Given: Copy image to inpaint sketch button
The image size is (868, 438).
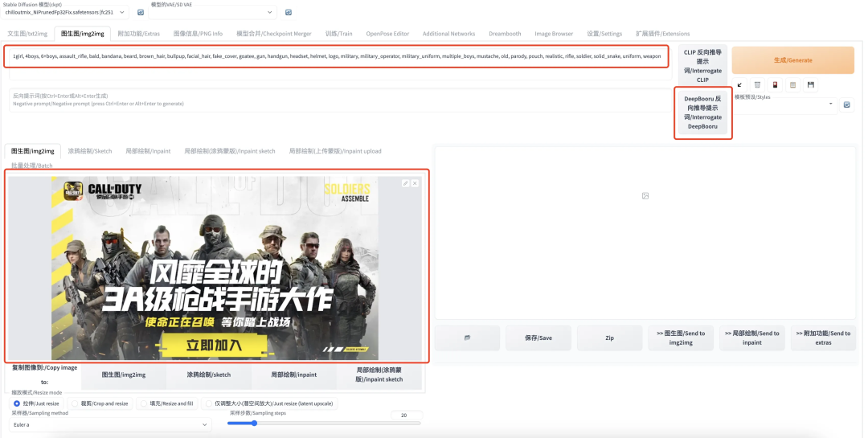Looking at the screenshot, I should (x=379, y=375).
